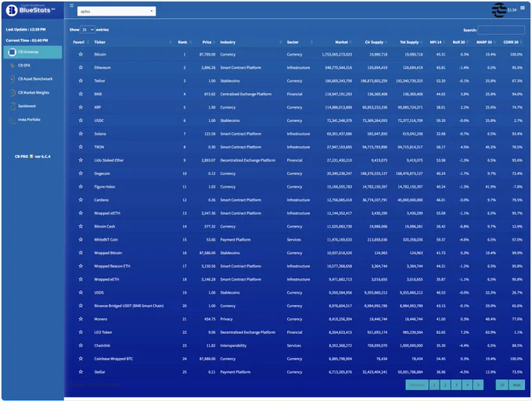Go to page 2 of results
The image size is (532, 401).
pyautogui.click(x=445, y=385)
